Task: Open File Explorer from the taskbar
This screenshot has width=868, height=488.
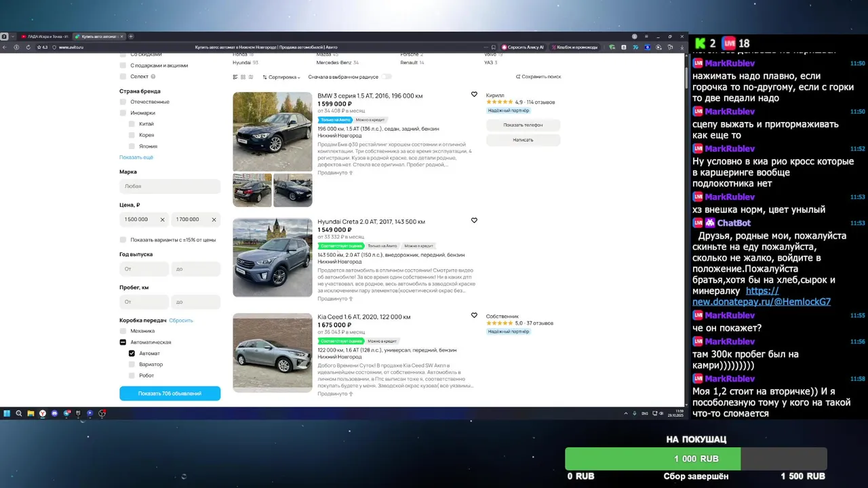Action: tap(31, 413)
